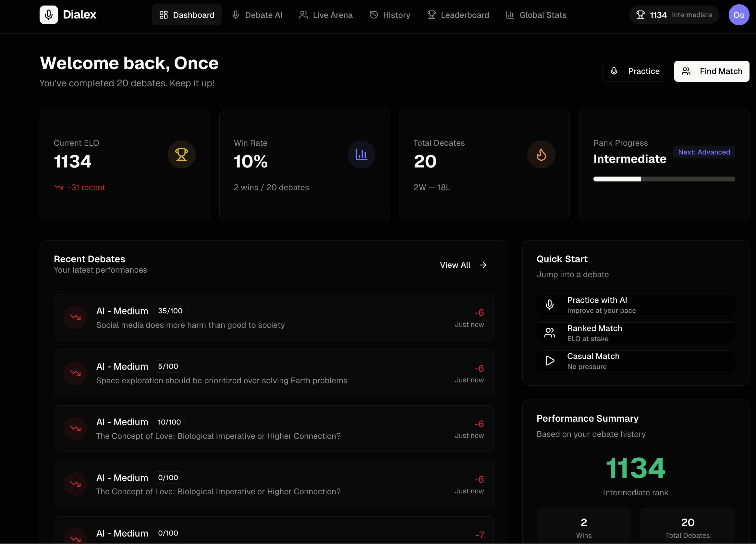
Task: Click the Rank Progress bar
Action: (664, 179)
